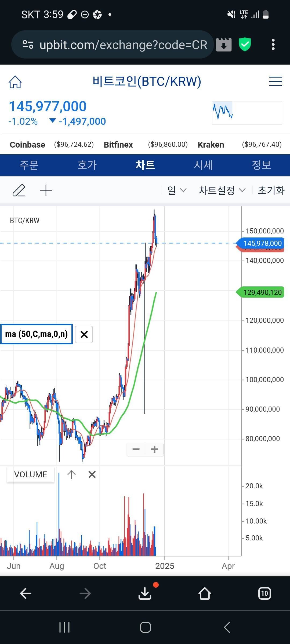This screenshot has width=290, height=644.
Task: Close the VOLUME panel
Action: [x=92, y=474]
